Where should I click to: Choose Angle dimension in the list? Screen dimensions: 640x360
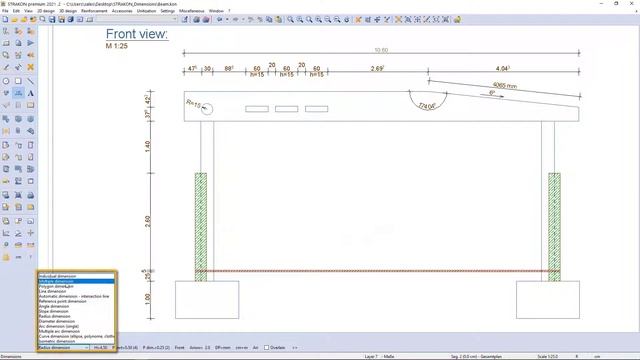point(76,306)
